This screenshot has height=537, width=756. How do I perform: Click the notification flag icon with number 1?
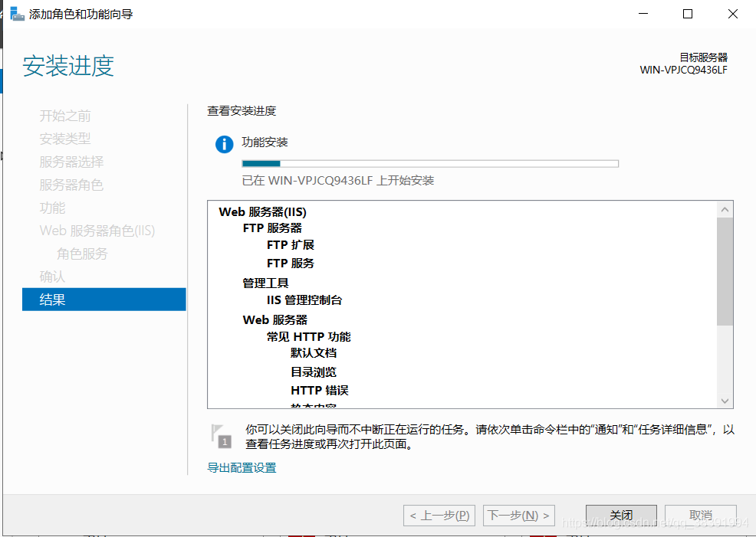coord(222,436)
